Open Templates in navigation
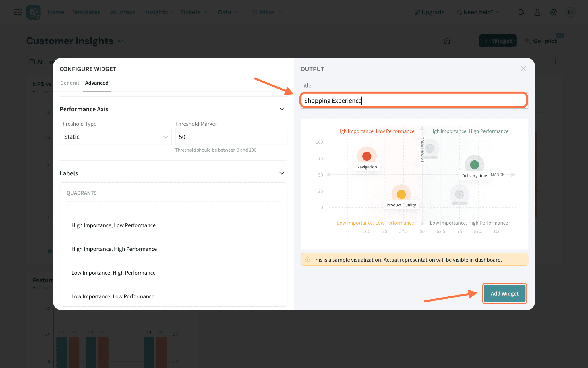Viewport: 588px width, 368px height. click(86, 12)
